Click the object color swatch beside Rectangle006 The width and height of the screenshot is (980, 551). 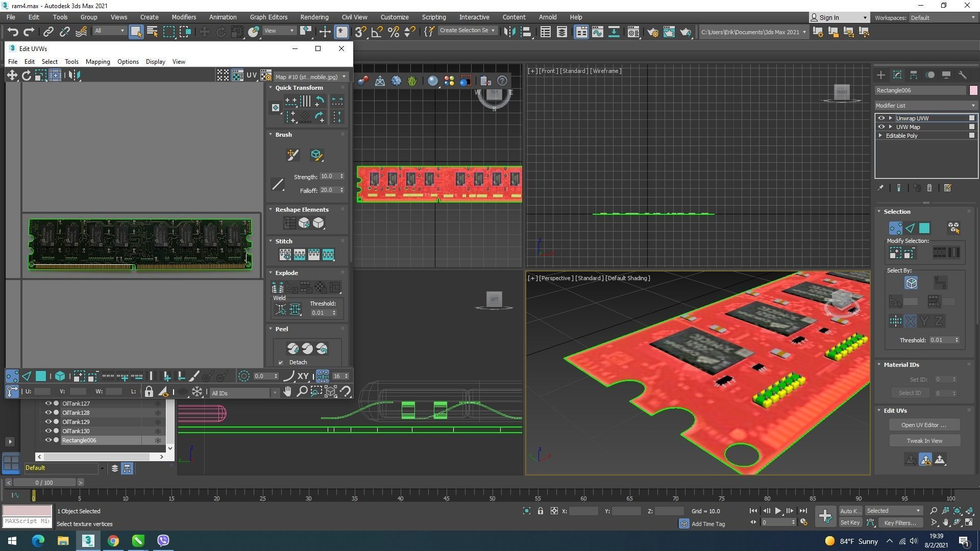tap(973, 90)
